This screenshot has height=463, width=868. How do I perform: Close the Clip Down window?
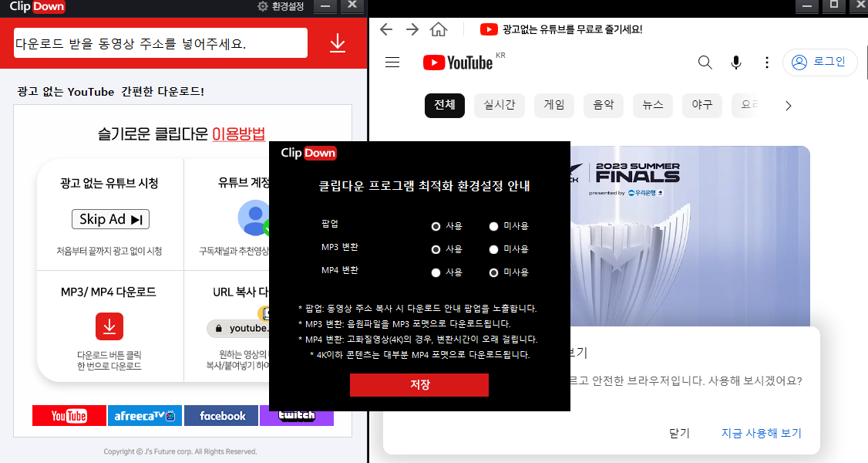click(x=352, y=6)
